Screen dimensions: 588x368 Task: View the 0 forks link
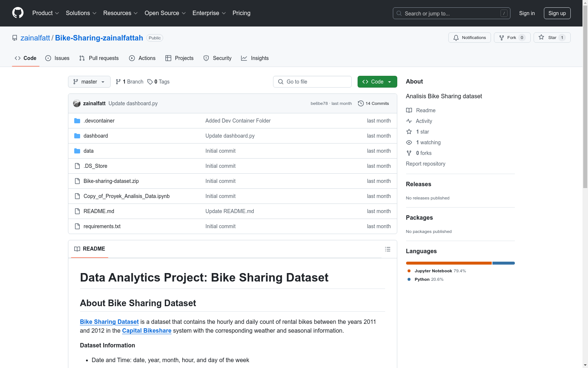[x=419, y=153]
